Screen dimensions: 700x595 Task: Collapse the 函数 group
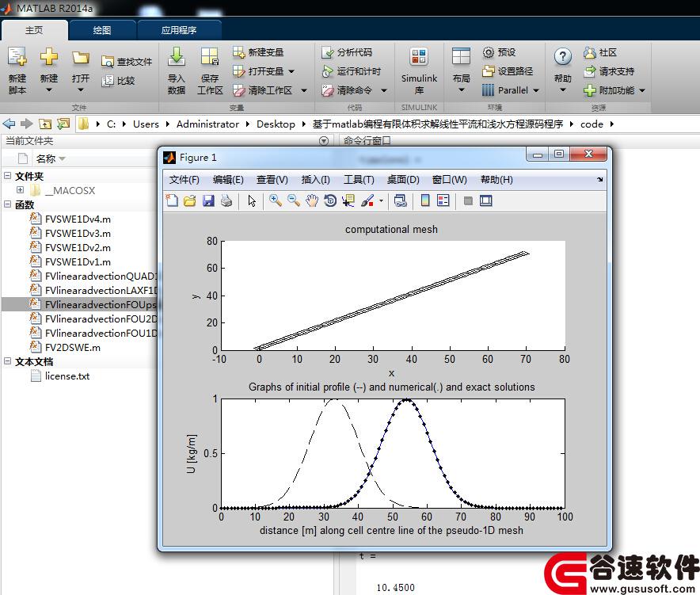click(x=8, y=204)
